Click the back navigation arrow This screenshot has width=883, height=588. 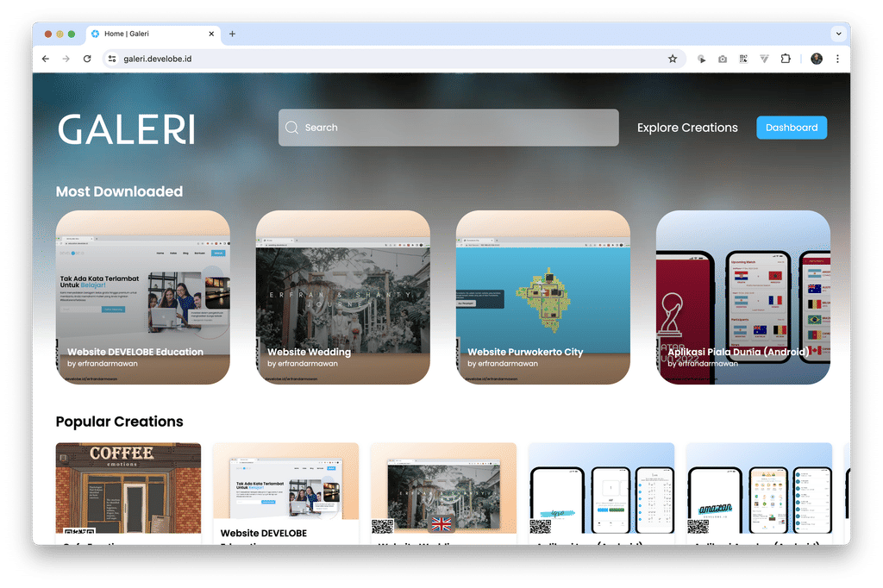click(45, 59)
